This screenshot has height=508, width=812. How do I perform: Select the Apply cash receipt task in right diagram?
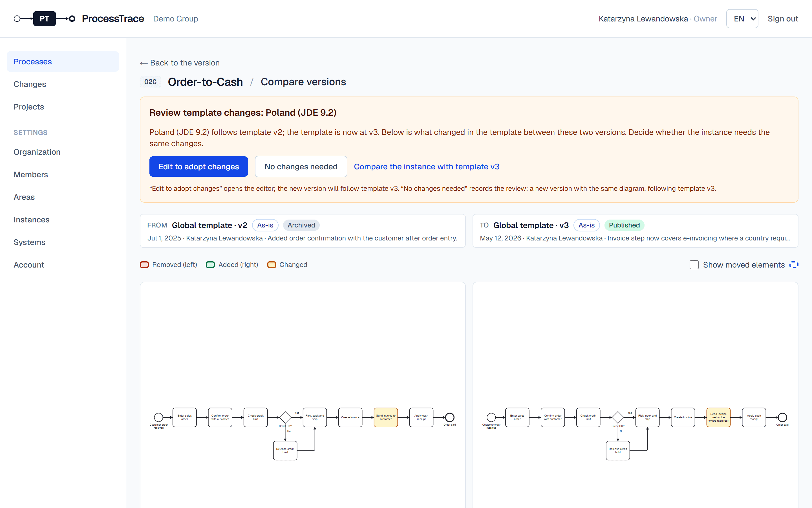[x=754, y=417]
